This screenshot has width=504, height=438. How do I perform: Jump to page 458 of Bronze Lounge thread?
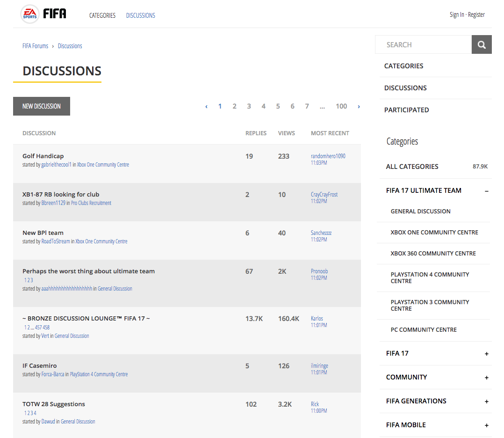click(x=46, y=327)
